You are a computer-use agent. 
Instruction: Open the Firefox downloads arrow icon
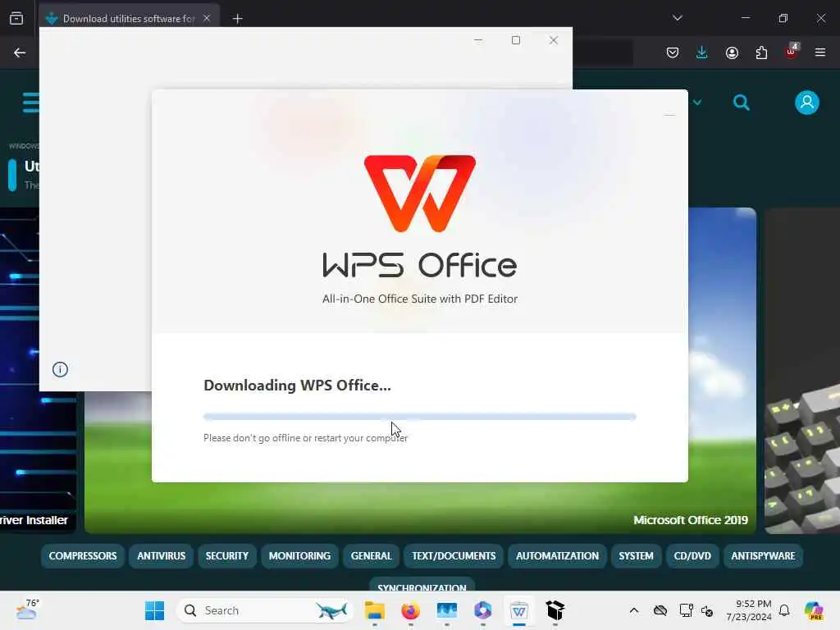click(702, 52)
